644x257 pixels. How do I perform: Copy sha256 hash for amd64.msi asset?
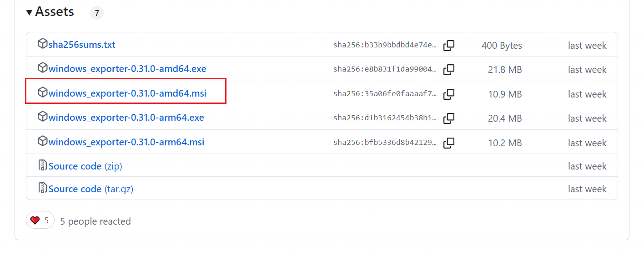coord(449,94)
